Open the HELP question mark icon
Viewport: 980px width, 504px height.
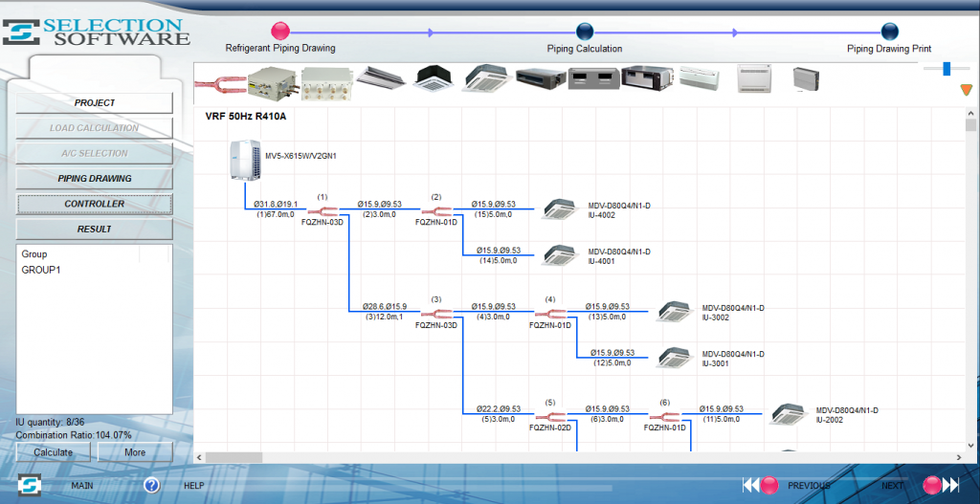(x=152, y=485)
